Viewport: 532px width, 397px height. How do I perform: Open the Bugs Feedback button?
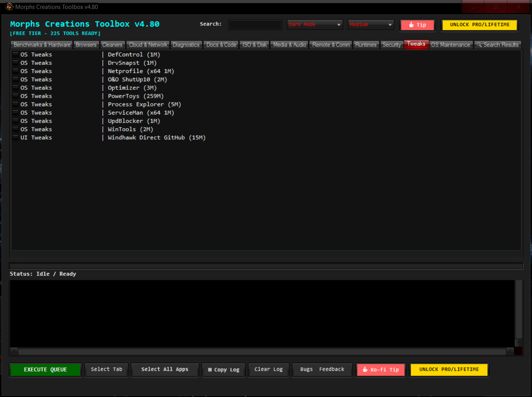(322, 369)
